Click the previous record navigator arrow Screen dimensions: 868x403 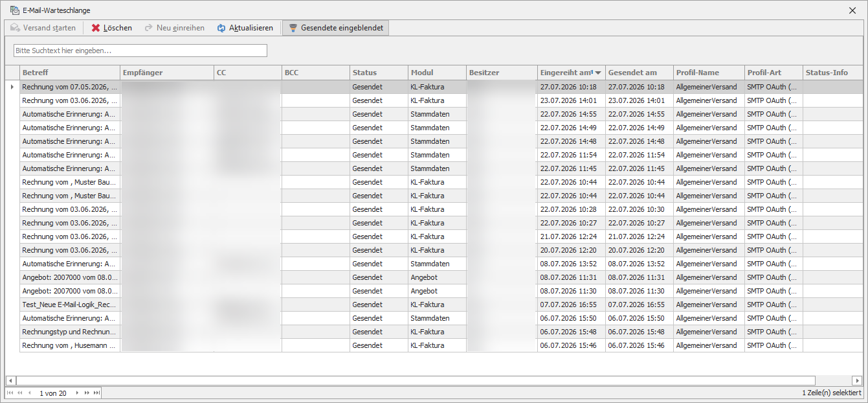pyautogui.click(x=29, y=393)
